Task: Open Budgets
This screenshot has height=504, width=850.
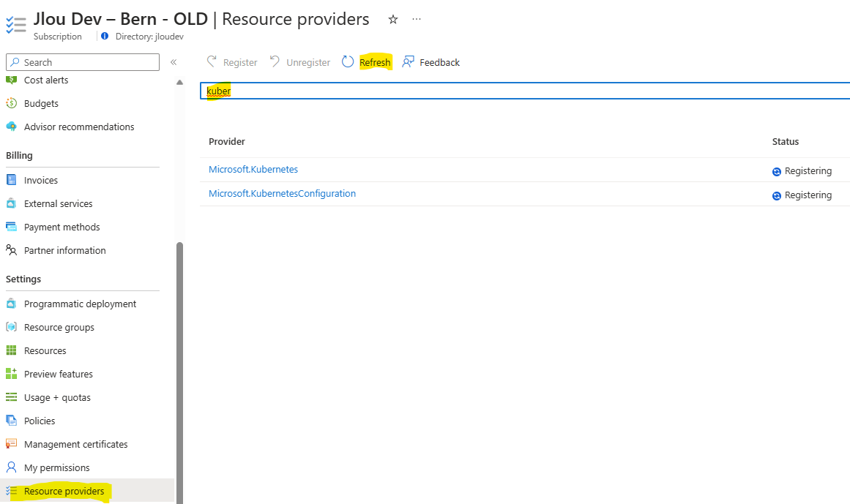Action: [x=41, y=103]
